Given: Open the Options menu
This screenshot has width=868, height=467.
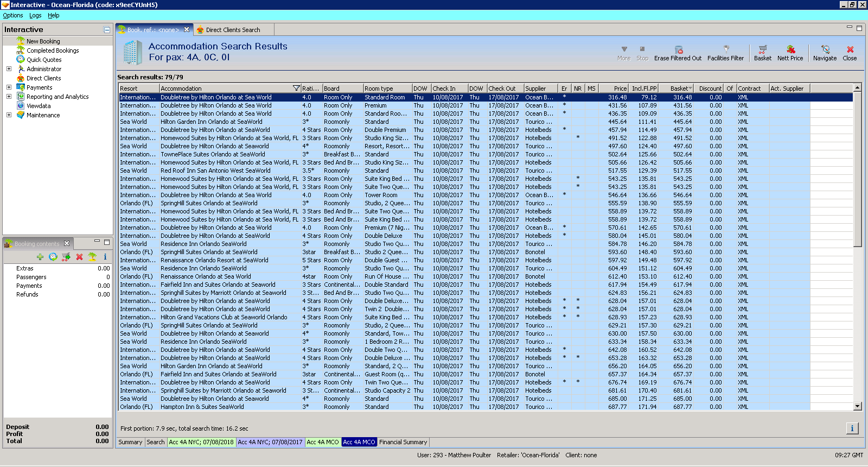Looking at the screenshot, I should 13,15.
